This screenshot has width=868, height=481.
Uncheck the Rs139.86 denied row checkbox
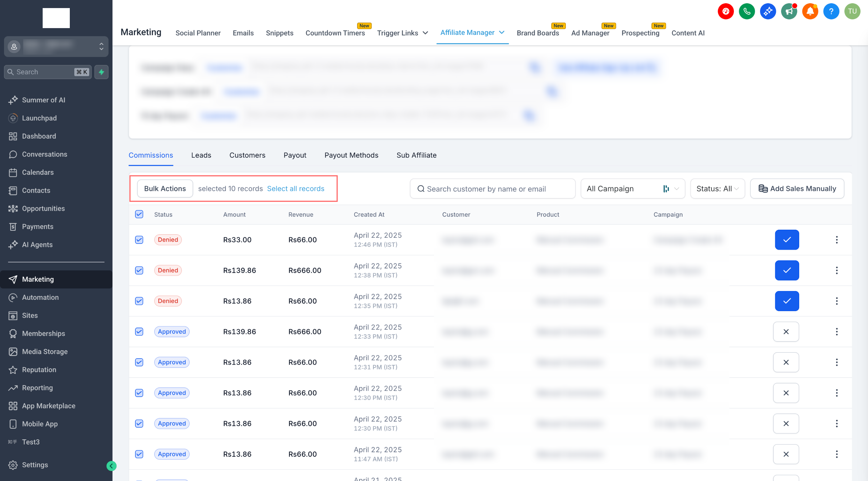click(x=139, y=270)
